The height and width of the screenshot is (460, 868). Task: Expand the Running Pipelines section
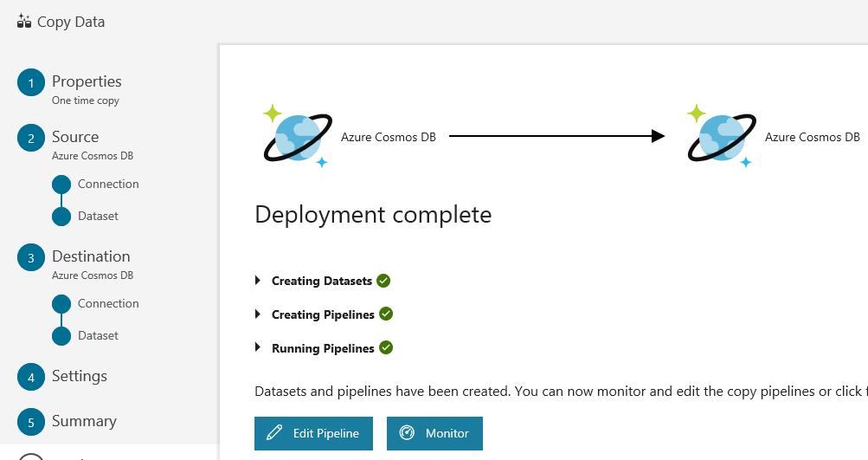[x=257, y=347]
